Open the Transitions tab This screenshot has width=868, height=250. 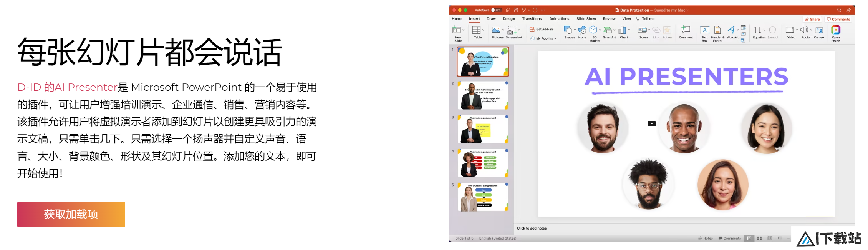[532, 19]
